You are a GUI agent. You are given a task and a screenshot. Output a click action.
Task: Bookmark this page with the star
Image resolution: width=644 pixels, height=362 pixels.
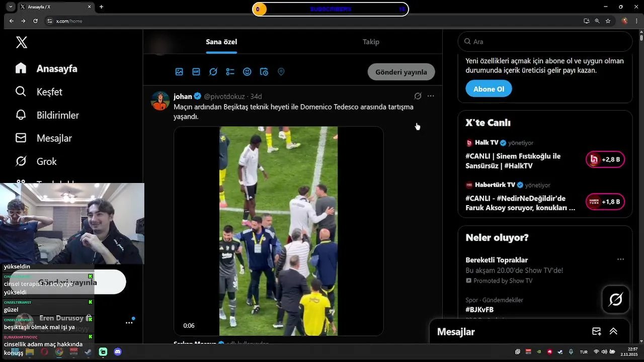(608, 21)
